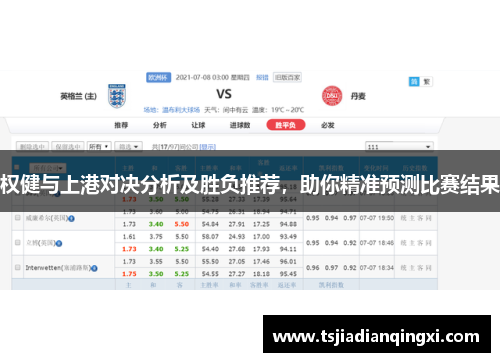Click 立博(英国) company name

pyautogui.click(x=41, y=243)
